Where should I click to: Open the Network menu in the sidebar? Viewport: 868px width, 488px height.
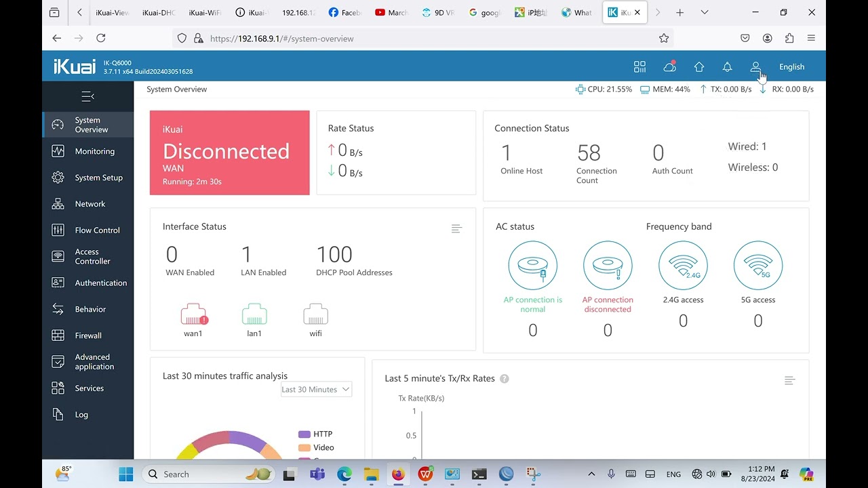(x=88, y=204)
